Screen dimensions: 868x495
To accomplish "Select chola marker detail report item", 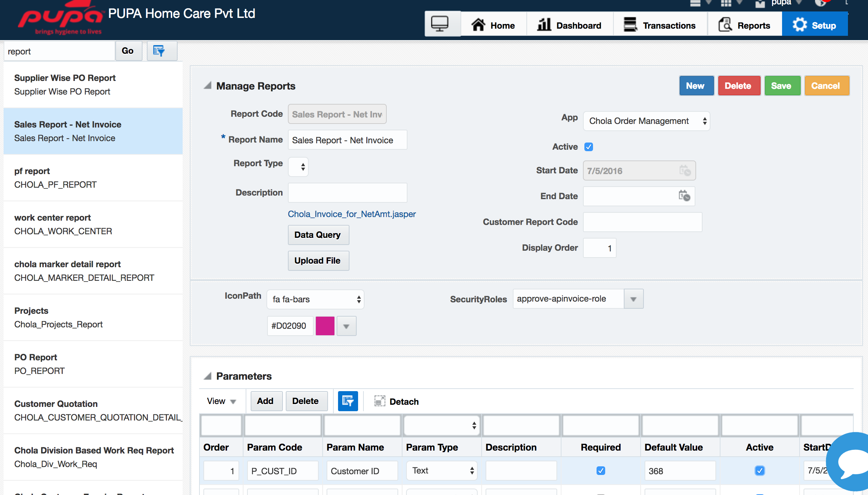I will pyautogui.click(x=93, y=271).
